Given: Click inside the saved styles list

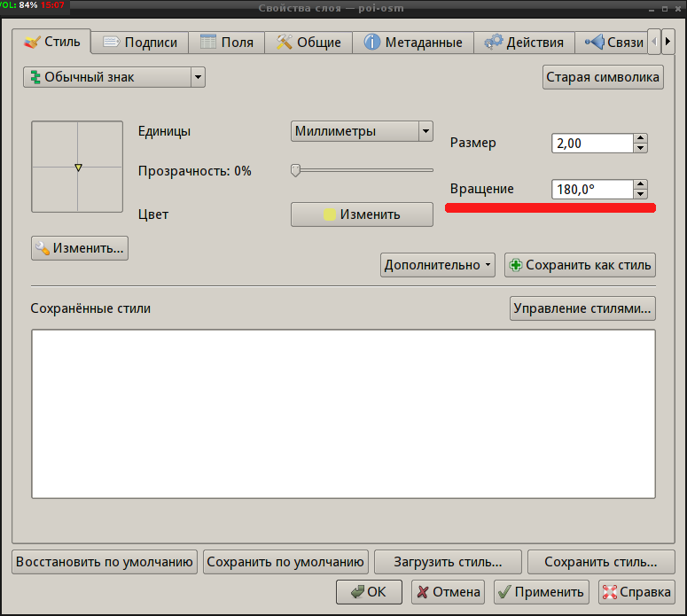Looking at the screenshot, I should pyautogui.click(x=344, y=414).
